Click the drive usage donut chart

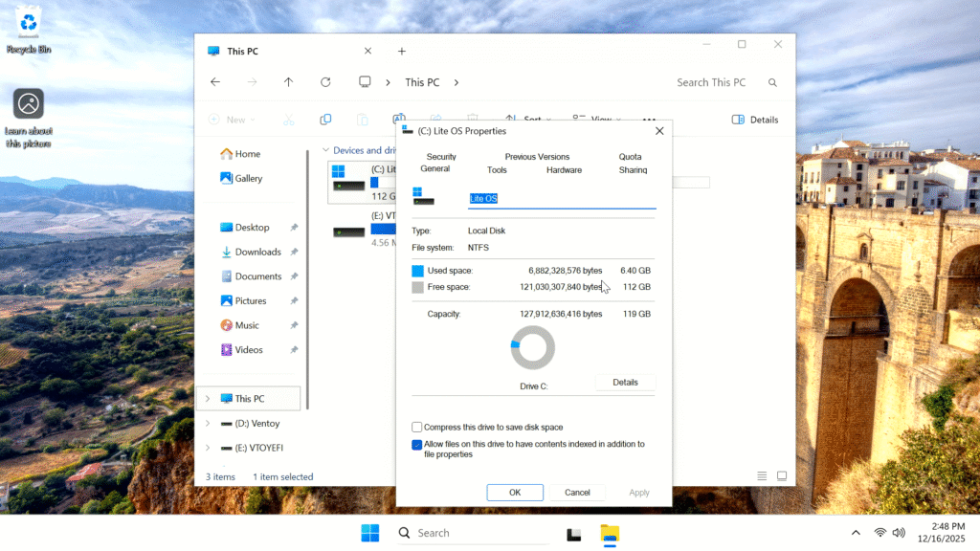[x=533, y=347]
